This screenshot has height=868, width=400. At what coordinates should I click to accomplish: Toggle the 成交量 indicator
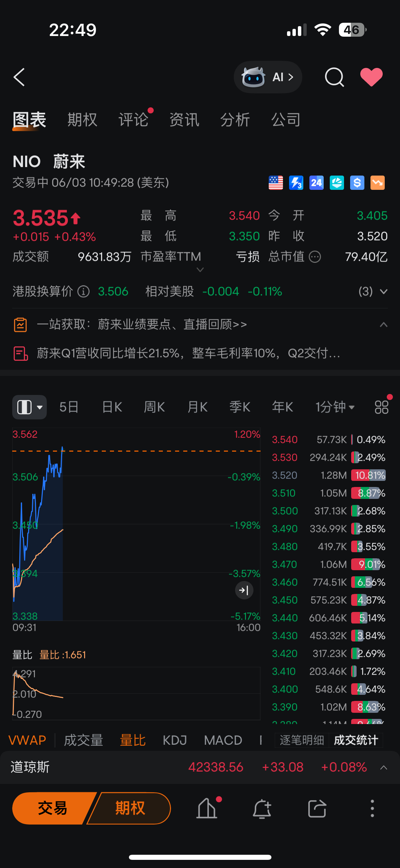point(83,740)
